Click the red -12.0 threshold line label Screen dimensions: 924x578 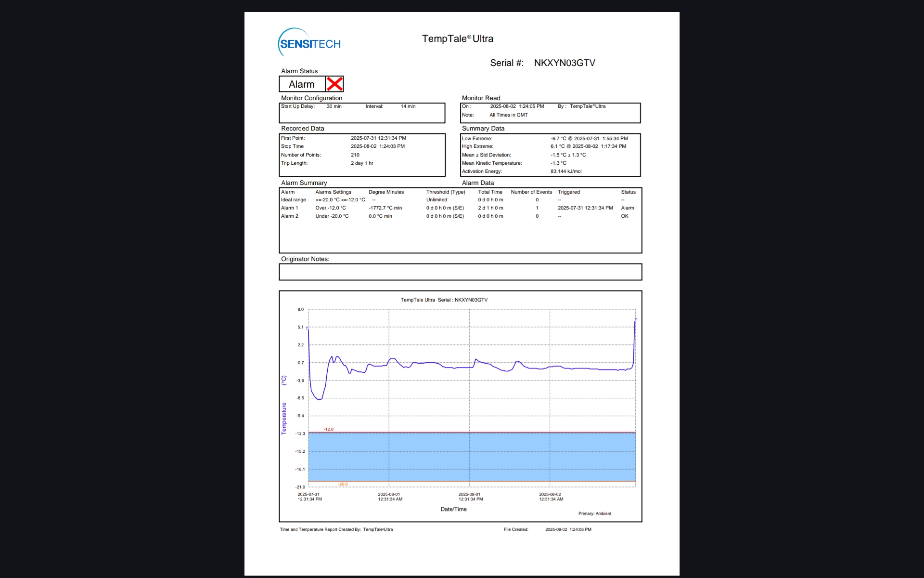[328, 429]
